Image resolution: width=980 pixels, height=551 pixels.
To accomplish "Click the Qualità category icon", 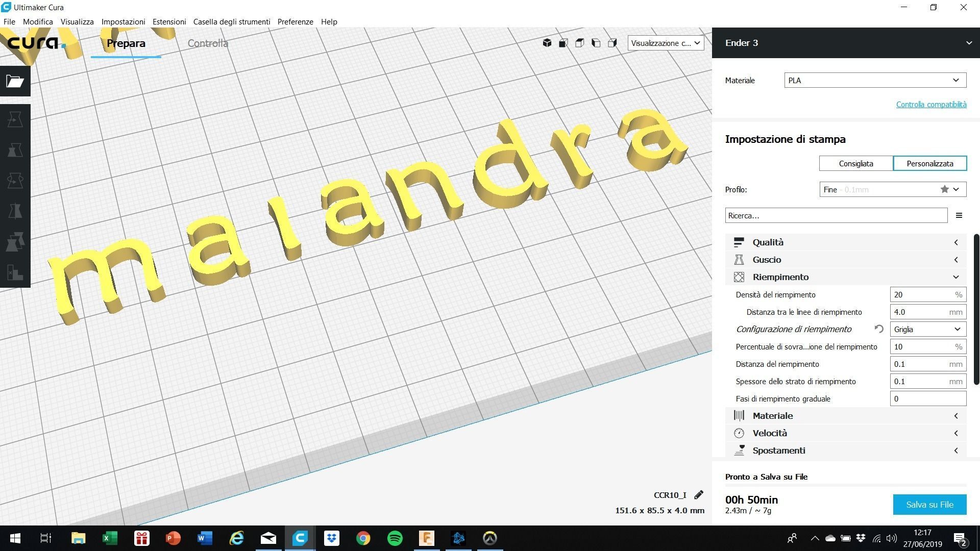I will pyautogui.click(x=739, y=242).
